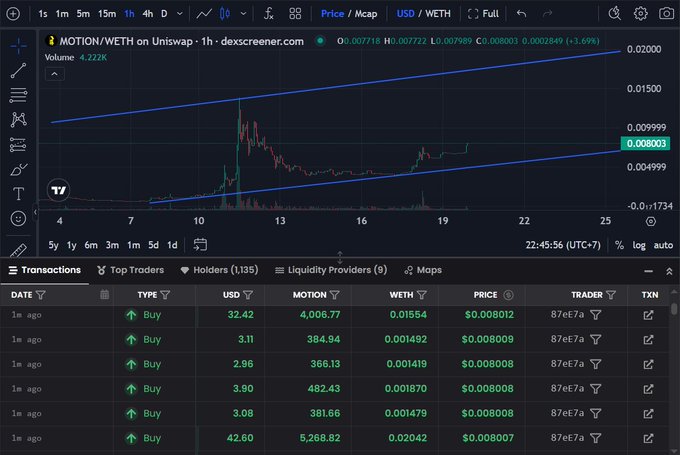
Task: Select the XABCD pattern tool
Action: pos(18,119)
